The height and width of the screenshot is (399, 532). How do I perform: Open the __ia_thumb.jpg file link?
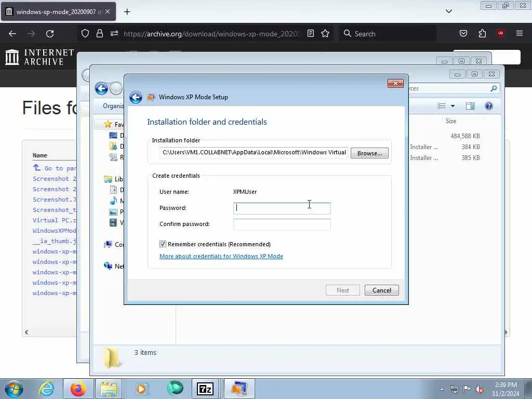[x=55, y=241]
